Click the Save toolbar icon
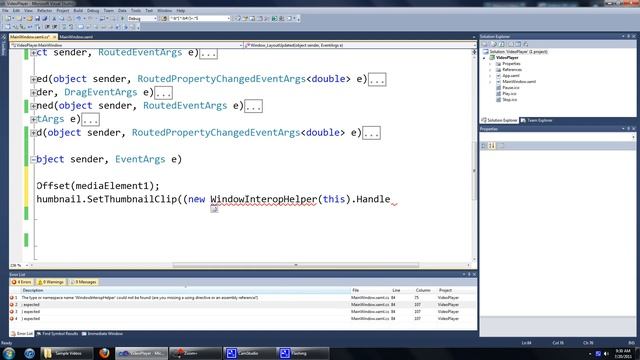The height and width of the screenshot is (360, 640). click(x=38, y=18)
